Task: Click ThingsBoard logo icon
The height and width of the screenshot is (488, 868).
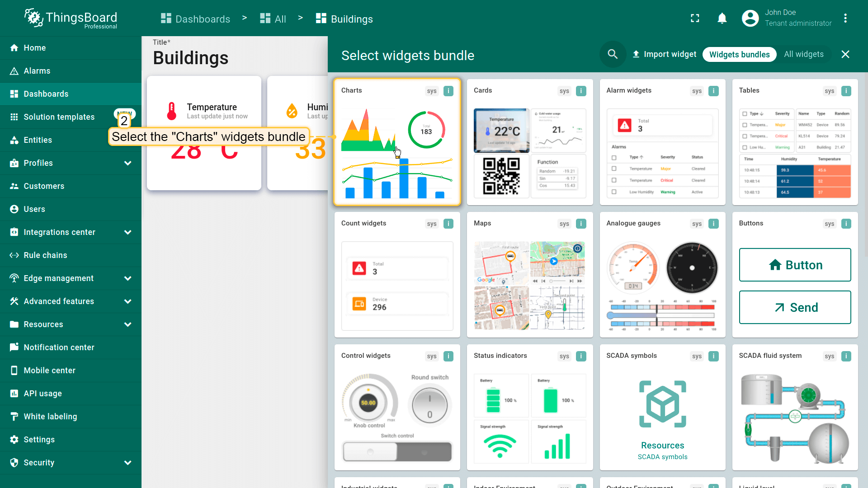Action: (x=33, y=18)
